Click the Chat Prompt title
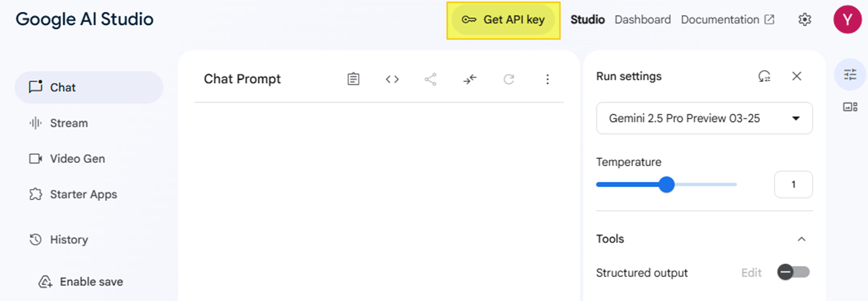The height and width of the screenshot is (301, 868). click(x=242, y=79)
